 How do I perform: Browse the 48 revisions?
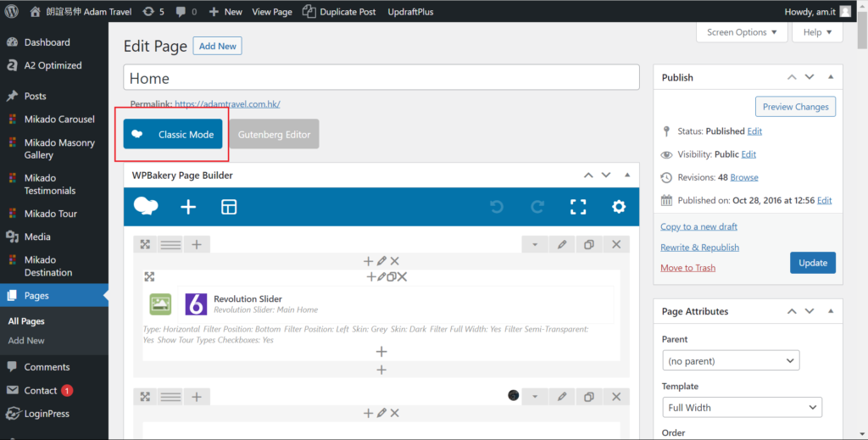pos(744,178)
